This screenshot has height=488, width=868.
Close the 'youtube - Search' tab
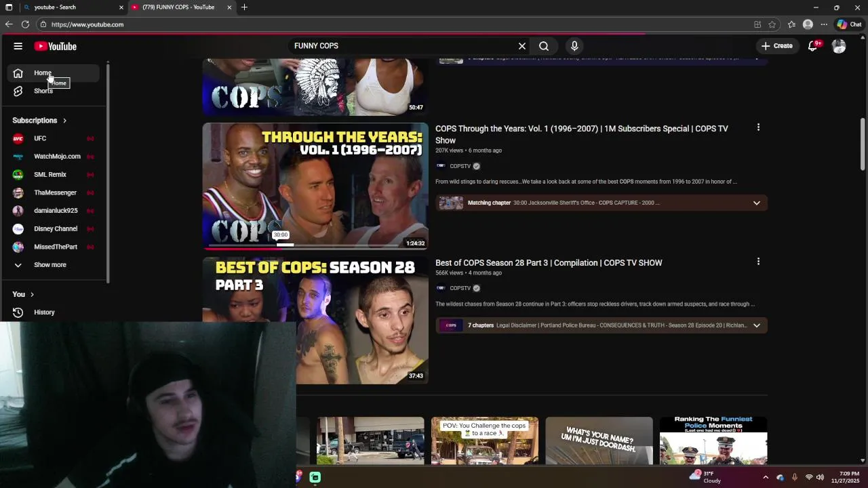121,7
